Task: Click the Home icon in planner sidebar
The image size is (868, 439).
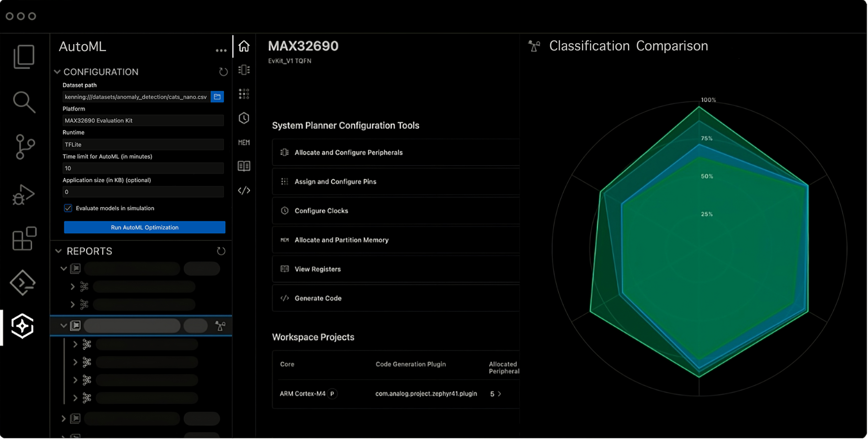Action: pyautogui.click(x=244, y=46)
